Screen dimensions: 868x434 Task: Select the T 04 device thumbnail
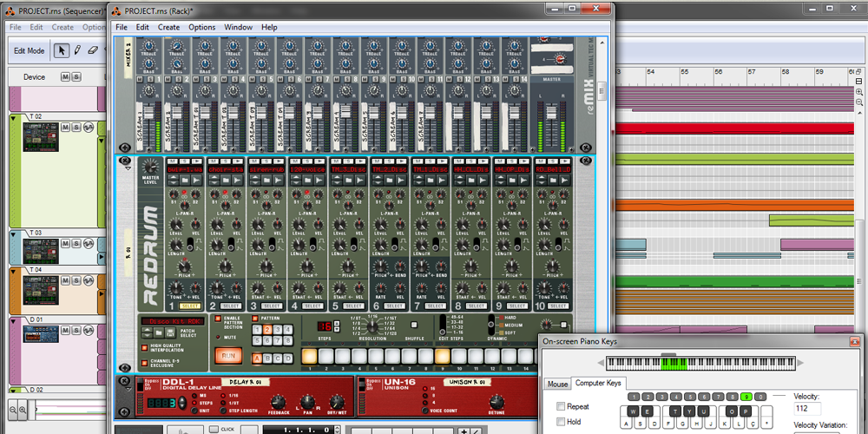pos(41,289)
